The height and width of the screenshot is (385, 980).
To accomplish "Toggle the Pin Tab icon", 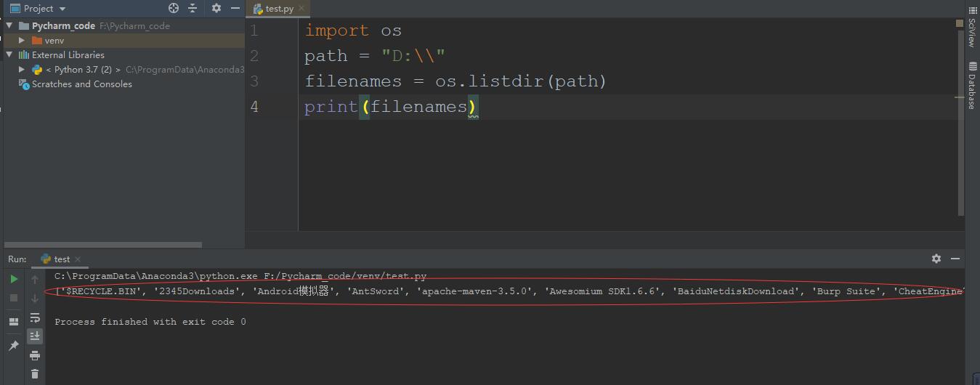I will [x=14, y=346].
